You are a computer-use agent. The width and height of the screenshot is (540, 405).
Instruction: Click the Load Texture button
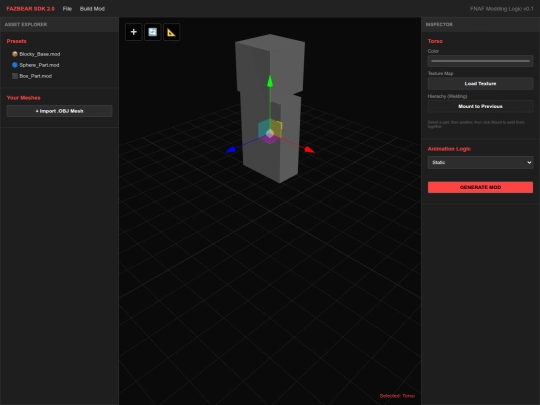pos(480,84)
